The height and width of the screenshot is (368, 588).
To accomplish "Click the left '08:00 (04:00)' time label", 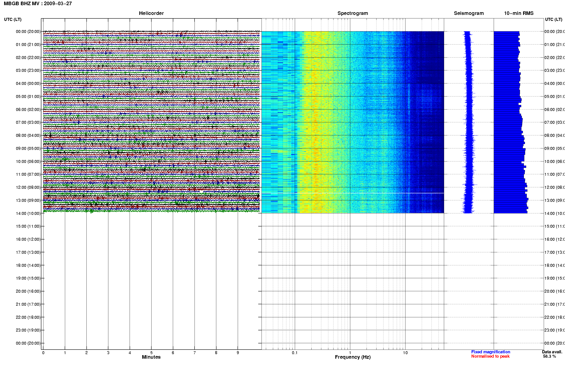I will tap(28, 135).
